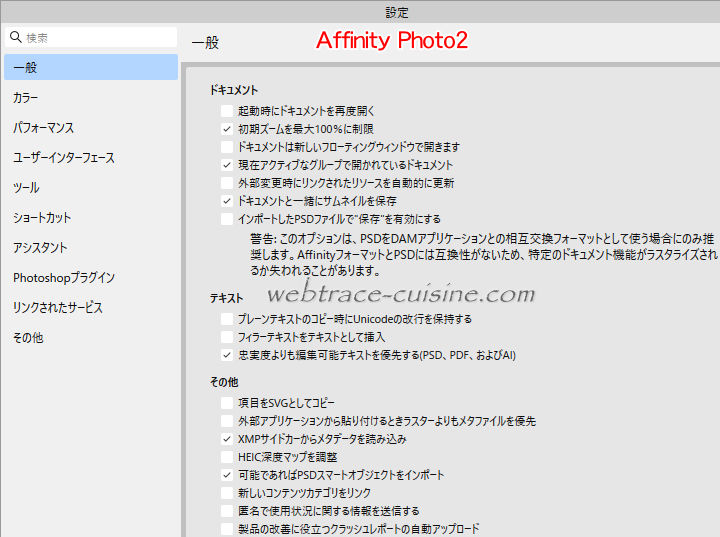The width and height of the screenshot is (720, 537).
Task: Open the ショートカット settings category
Action: [x=89, y=218]
